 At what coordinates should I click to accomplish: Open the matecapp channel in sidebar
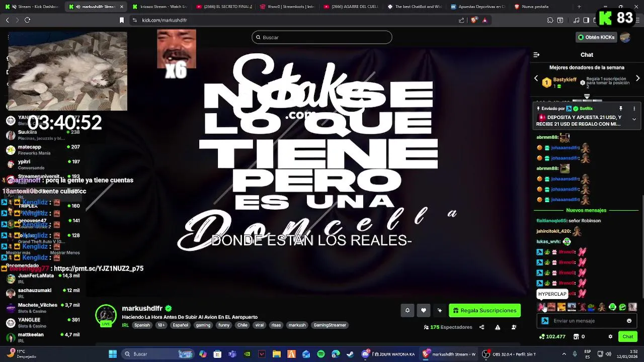pos(43,150)
